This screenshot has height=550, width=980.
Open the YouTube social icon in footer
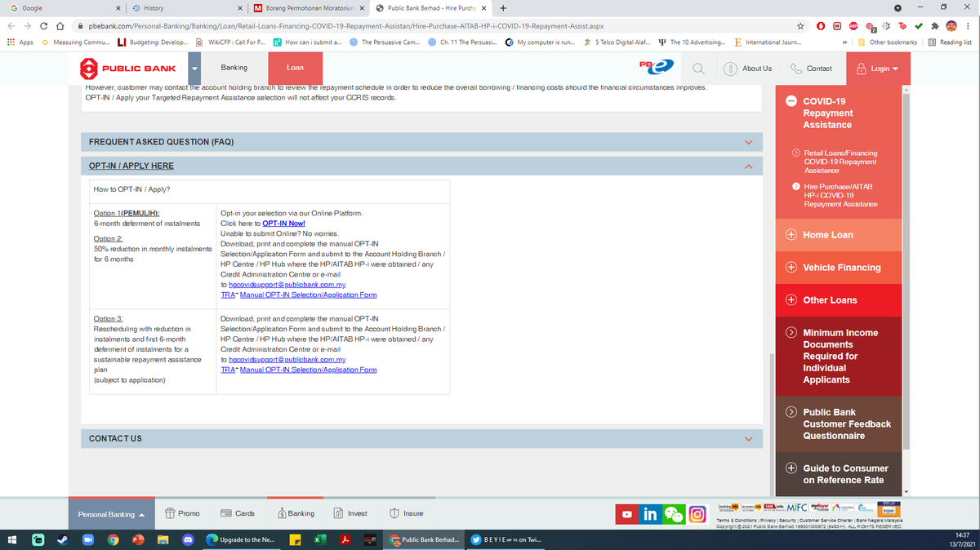click(627, 514)
